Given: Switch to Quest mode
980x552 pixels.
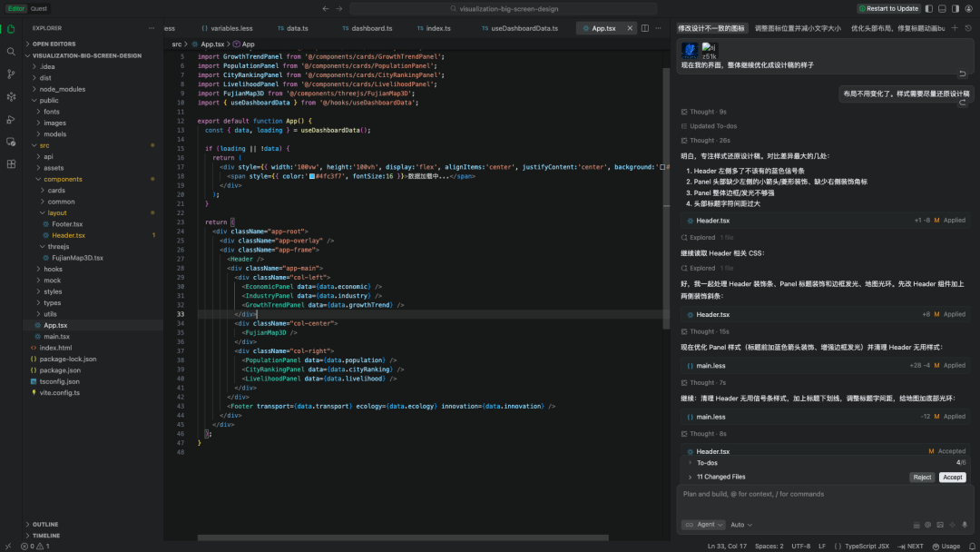Looking at the screenshot, I should tap(39, 9).
